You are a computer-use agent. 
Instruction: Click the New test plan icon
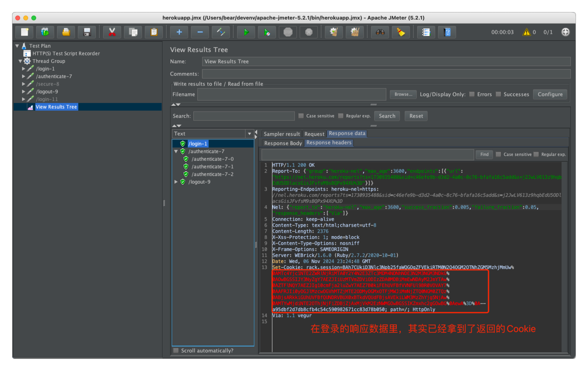pyautogui.click(x=24, y=32)
